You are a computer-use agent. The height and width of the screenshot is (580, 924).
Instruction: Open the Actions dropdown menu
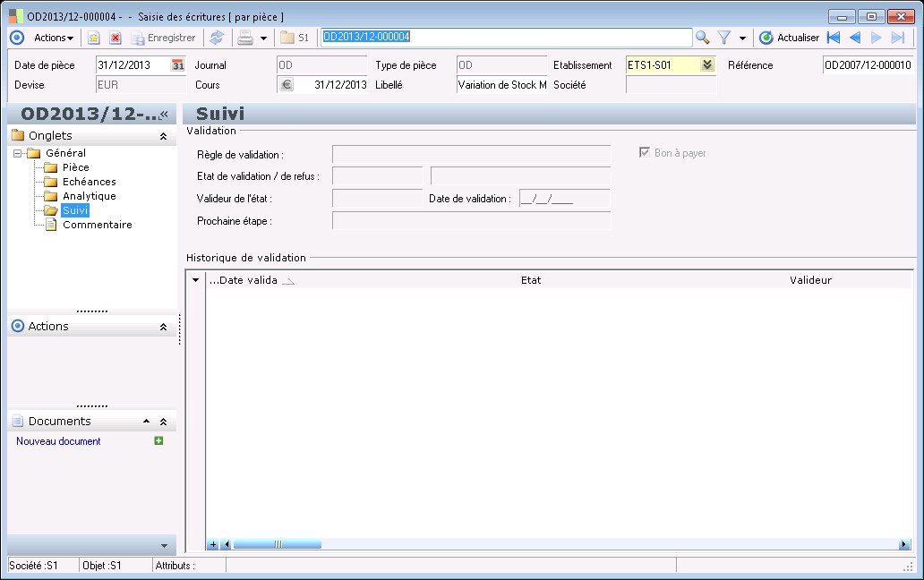[54, 38]
